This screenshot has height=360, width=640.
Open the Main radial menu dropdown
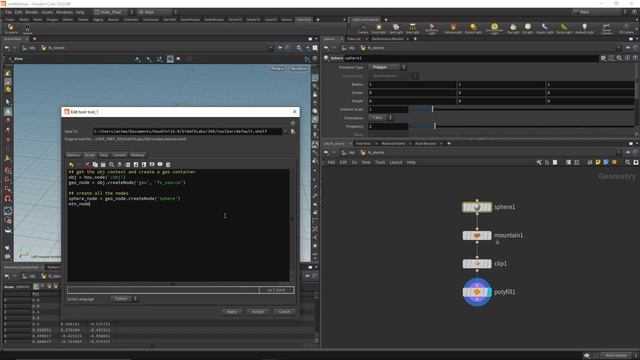[157, 12]
